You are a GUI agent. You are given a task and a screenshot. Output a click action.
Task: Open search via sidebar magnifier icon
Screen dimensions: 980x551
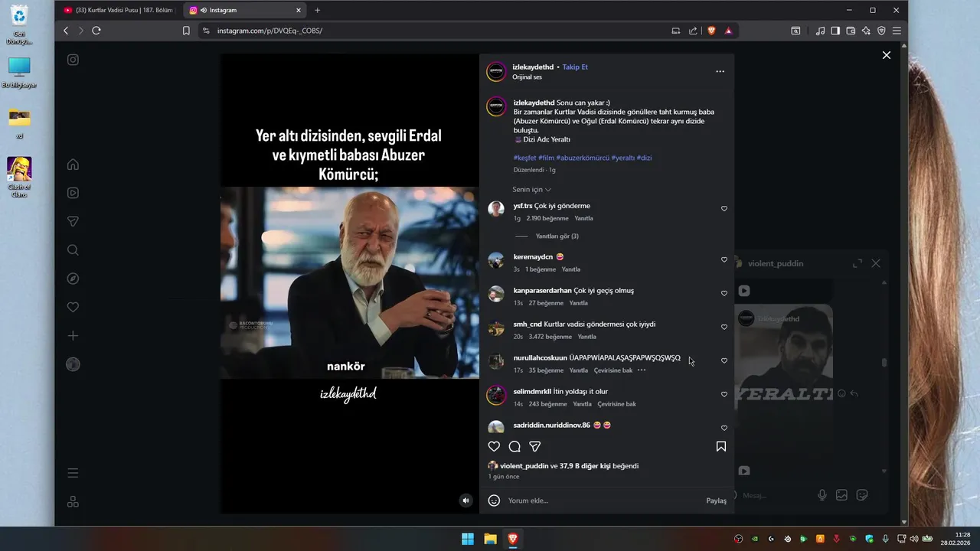pyautogui.click(x=73, y=250)
